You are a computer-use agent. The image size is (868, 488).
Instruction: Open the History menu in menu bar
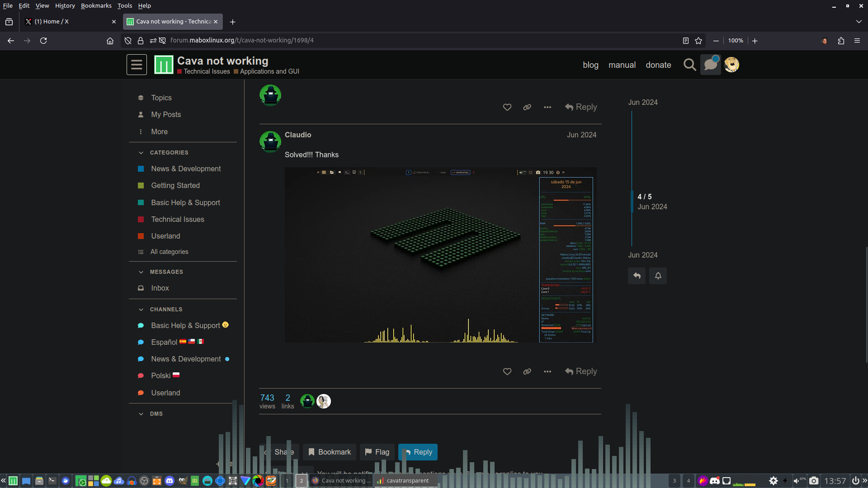tap(65, 6)
